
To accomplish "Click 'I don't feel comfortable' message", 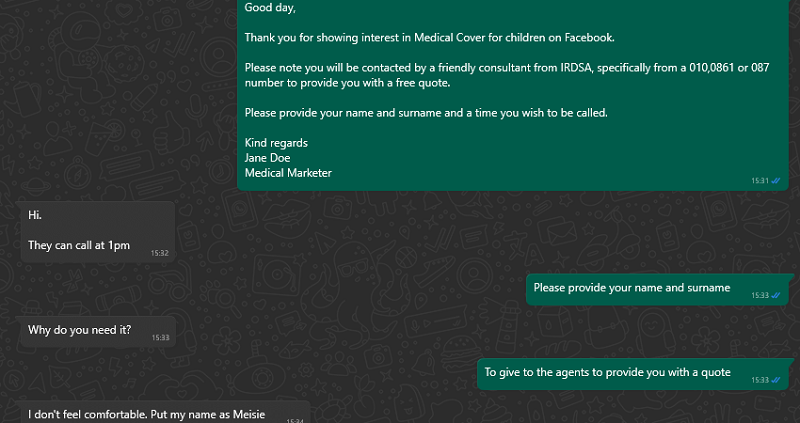I will point(146,414).
